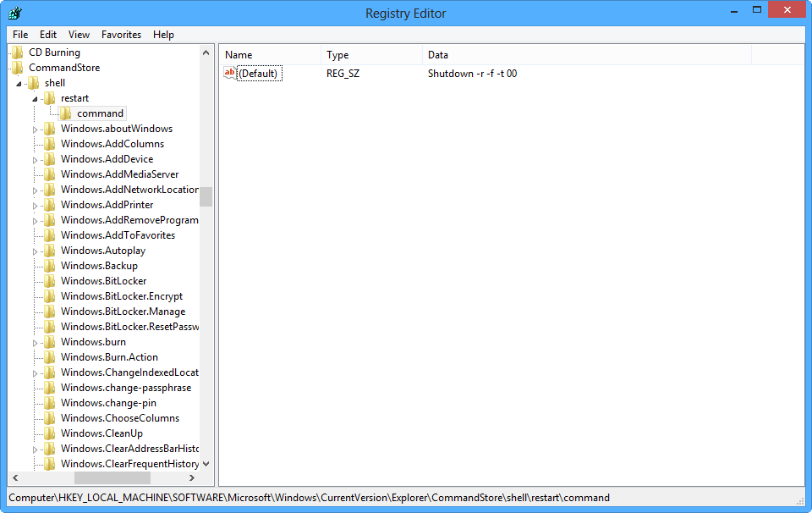Image resolution: width=812 pixels, height=513 pixels.
Task: Click the Windows.BitLocker.Encrypt folder icon
Action: pyautogui.click(x=50, y=296)
